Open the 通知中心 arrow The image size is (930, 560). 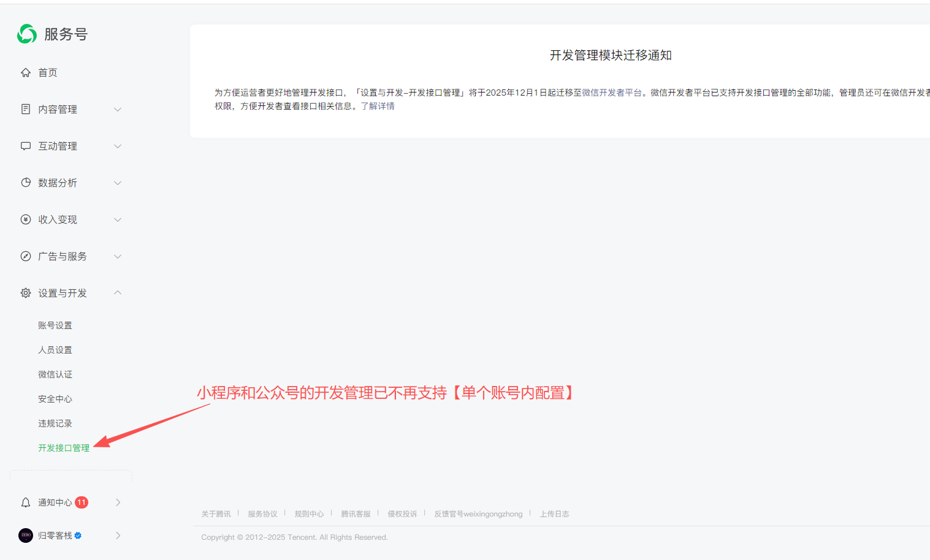point(118,502)
